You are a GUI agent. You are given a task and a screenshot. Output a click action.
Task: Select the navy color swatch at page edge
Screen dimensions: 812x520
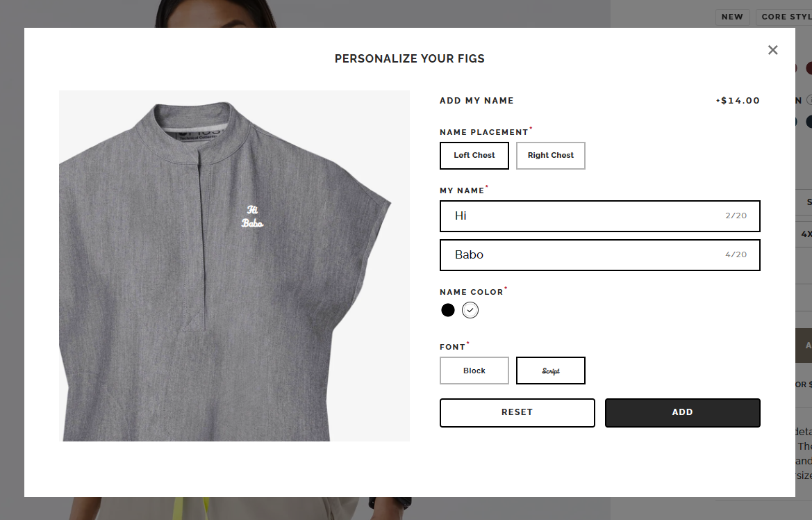(x=809, y=122)
